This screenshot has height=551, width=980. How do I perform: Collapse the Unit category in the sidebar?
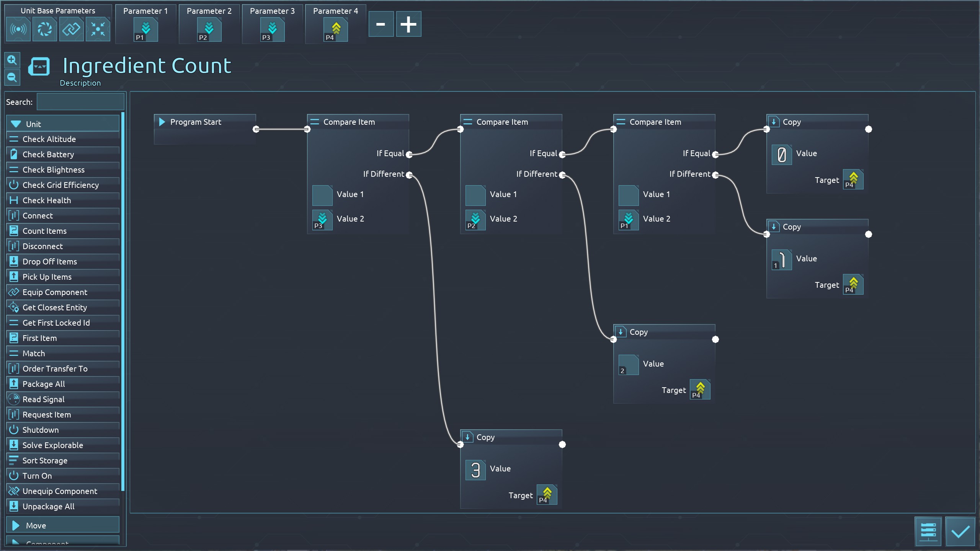[63, 124]
